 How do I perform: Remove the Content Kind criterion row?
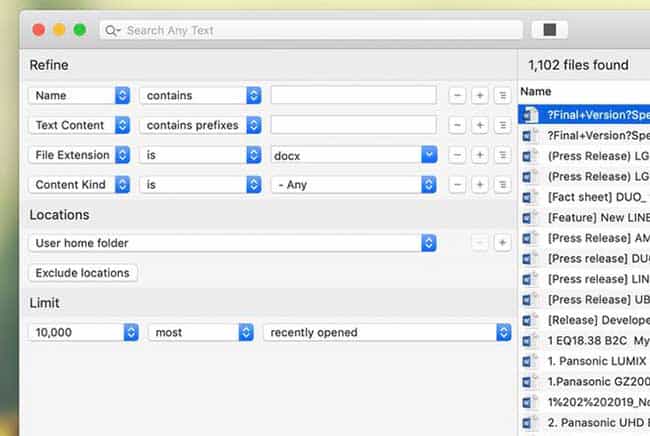[457, 185]
